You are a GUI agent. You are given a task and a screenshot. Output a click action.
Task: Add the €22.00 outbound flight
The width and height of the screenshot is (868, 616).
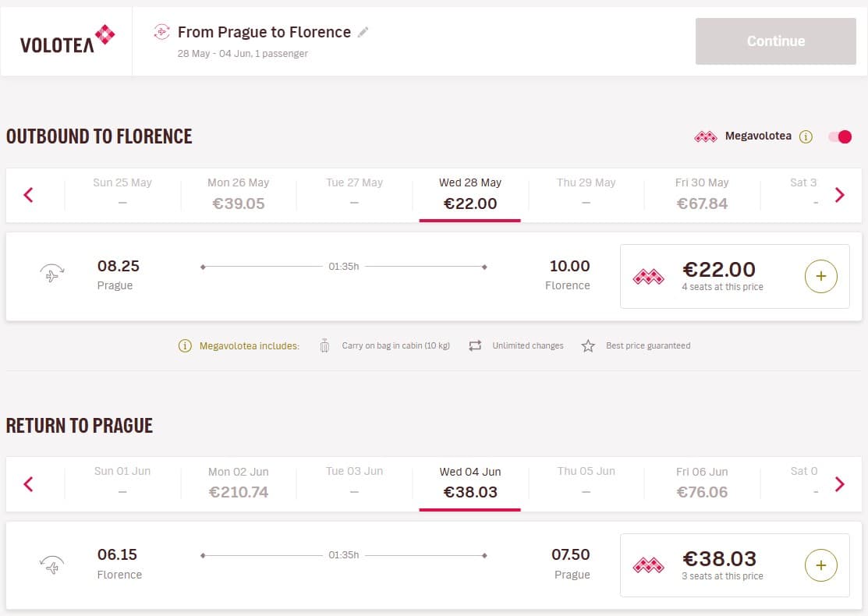[820, 276]
